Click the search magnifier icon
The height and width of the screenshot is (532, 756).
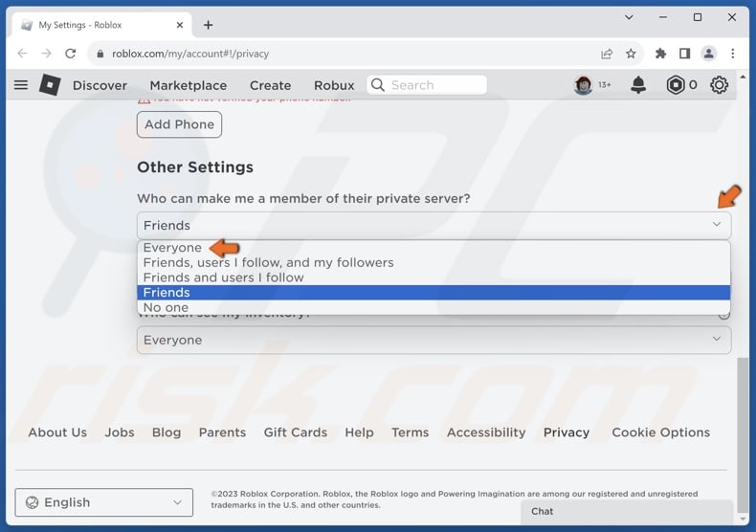coord(378,85)
